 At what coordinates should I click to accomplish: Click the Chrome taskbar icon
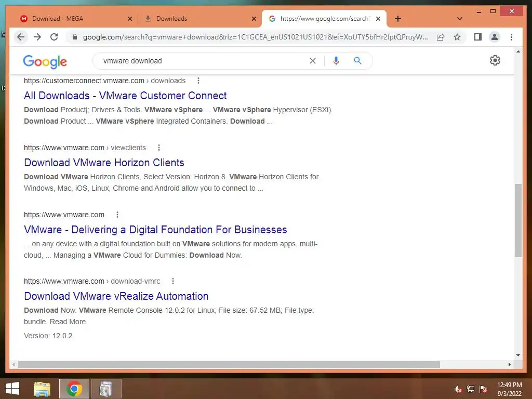click(x=74, y=389)
